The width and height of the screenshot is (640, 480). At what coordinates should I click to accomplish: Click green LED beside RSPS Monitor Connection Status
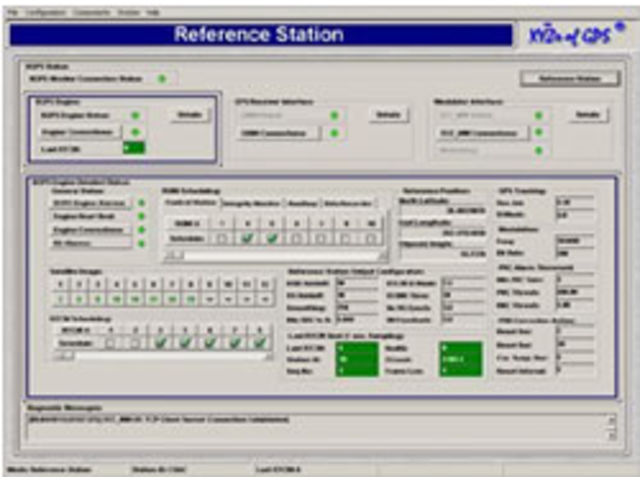(x=162, y=78)
